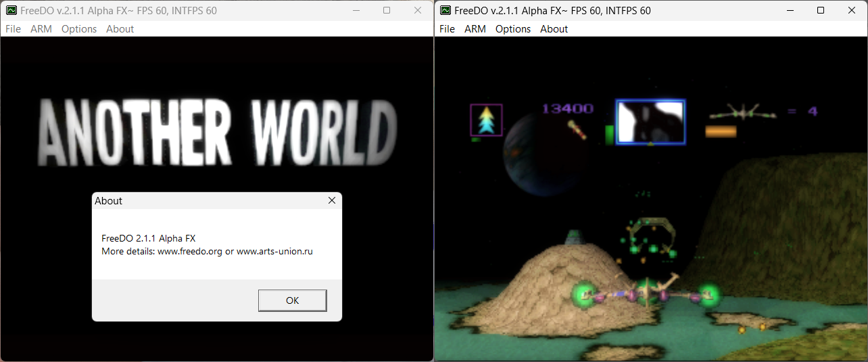Click the player spaceship in the game
Screen dimensions: 868x362
coord(646,294)
